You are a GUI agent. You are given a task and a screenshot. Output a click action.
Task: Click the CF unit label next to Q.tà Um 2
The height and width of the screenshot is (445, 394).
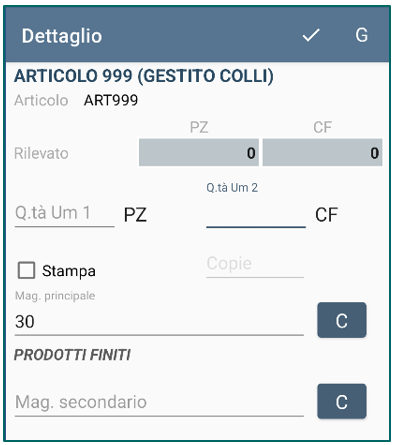tap(326, 215)
